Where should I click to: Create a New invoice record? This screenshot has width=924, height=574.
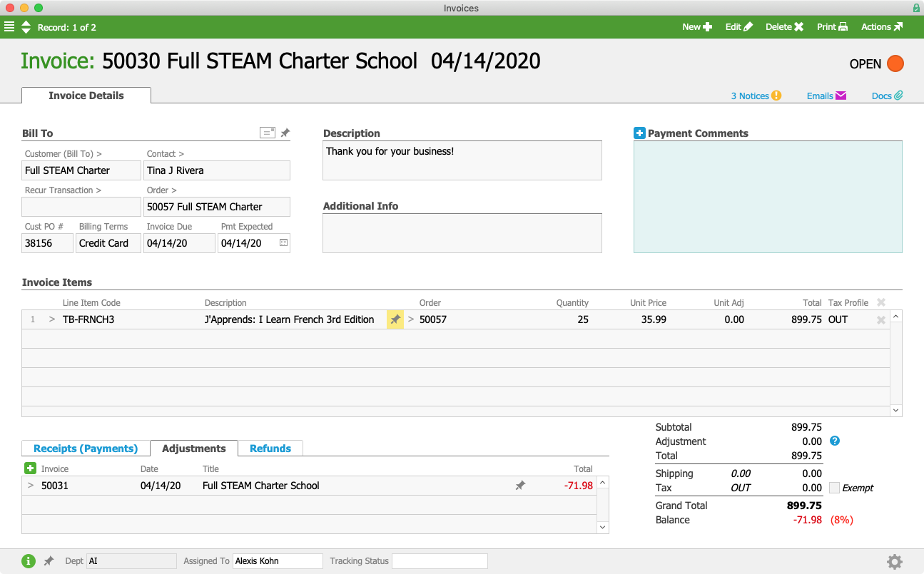pos(697,27)
